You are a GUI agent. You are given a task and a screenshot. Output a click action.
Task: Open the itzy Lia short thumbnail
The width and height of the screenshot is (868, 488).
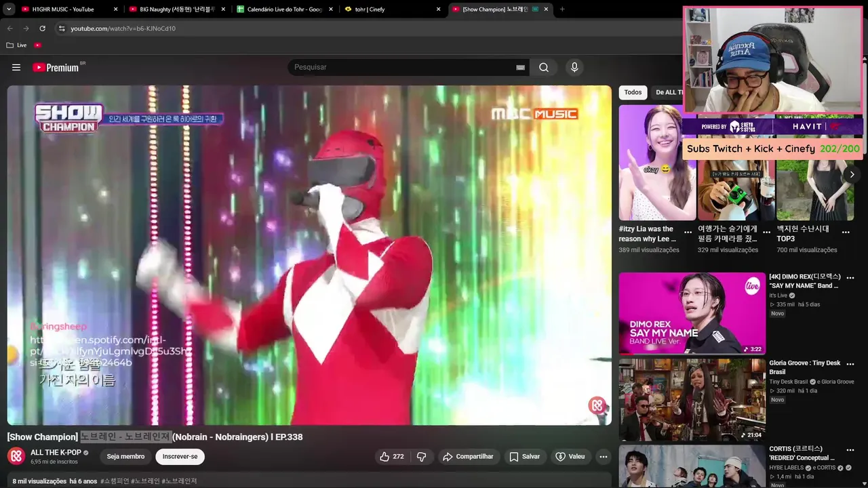coord(657,162)
